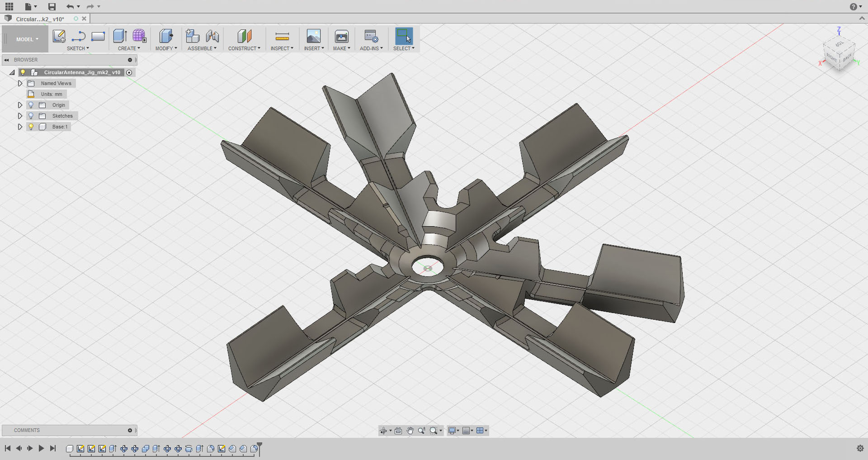
Task: Click the Make 3D print icon
Action: 342,36
